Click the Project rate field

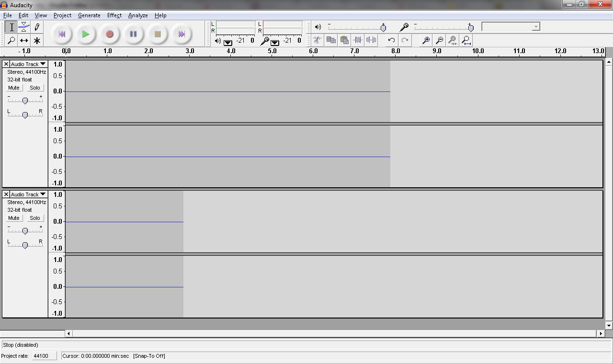(x=44, y=356)
